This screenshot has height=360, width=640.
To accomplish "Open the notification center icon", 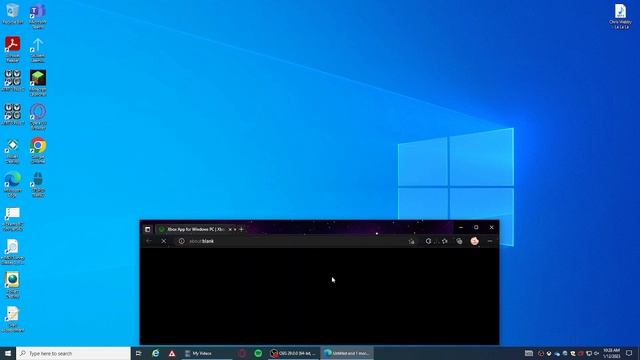I will pyautogui.click(x=629, y=353).
